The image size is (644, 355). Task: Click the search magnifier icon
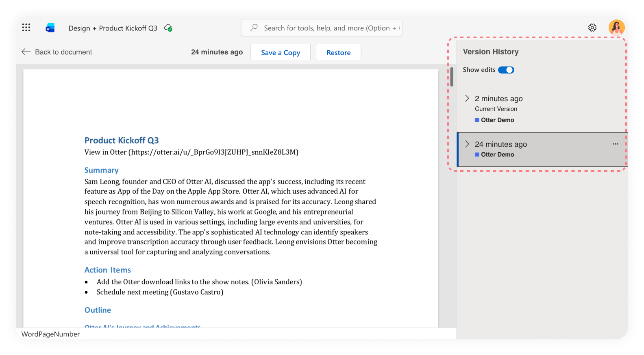254,28
